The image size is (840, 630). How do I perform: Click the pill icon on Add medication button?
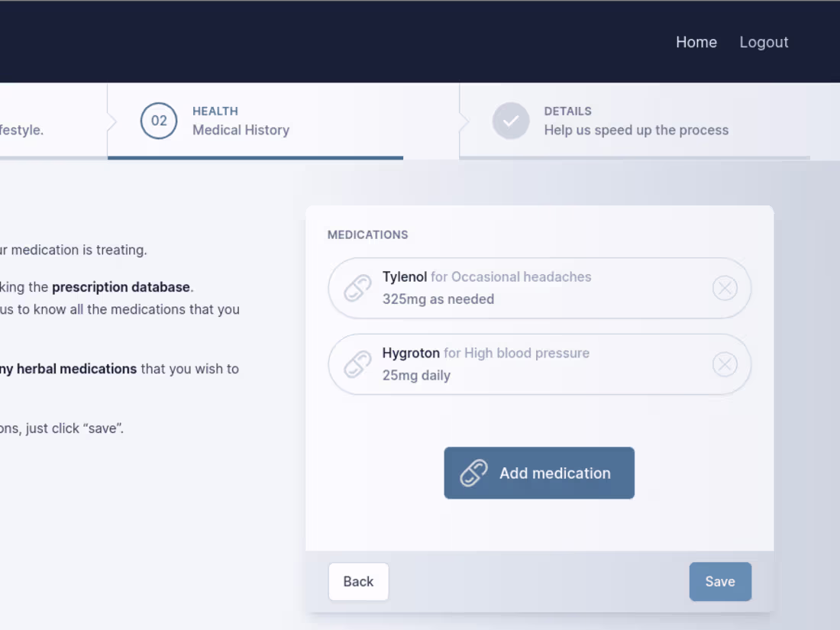click(473, 473)
